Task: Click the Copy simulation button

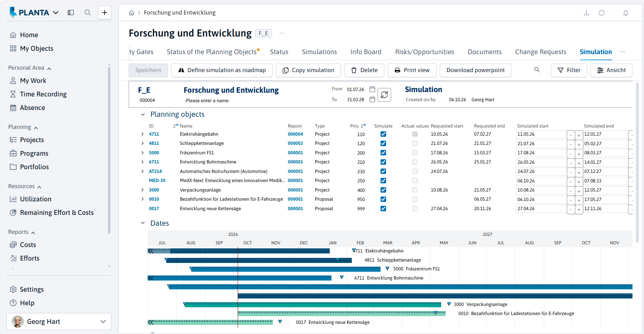Action: tap(308, 70)
